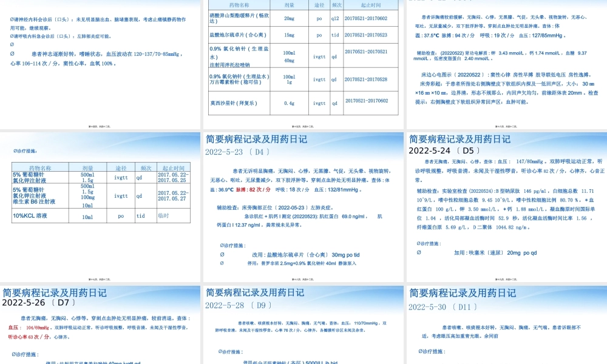Viewport: 607px width, 364px height.
Task: Click the red 血压：104/69mmHg text
Action: pyautogui.click(x=29, y=328)
